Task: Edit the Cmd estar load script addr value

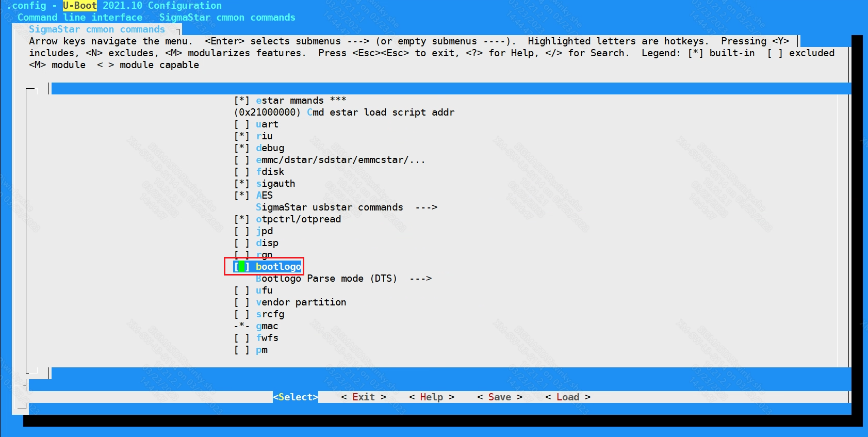Action: click(344, 112)
